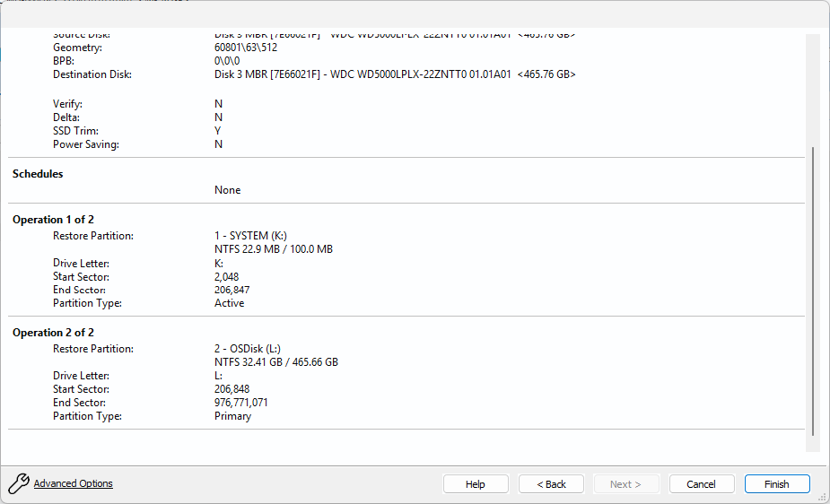
Task: Cancel the restore wizard
Action: pyautogui.click(x=701, y=484)
